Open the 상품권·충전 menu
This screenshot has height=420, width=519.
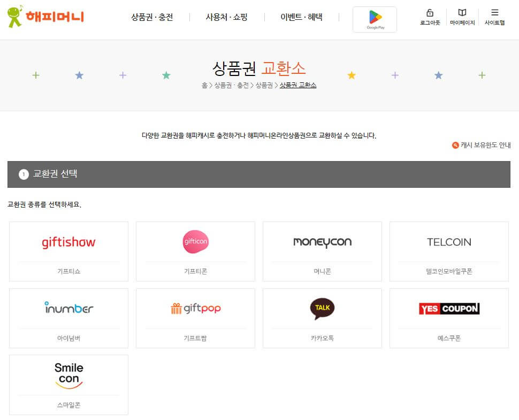(152, 17)
